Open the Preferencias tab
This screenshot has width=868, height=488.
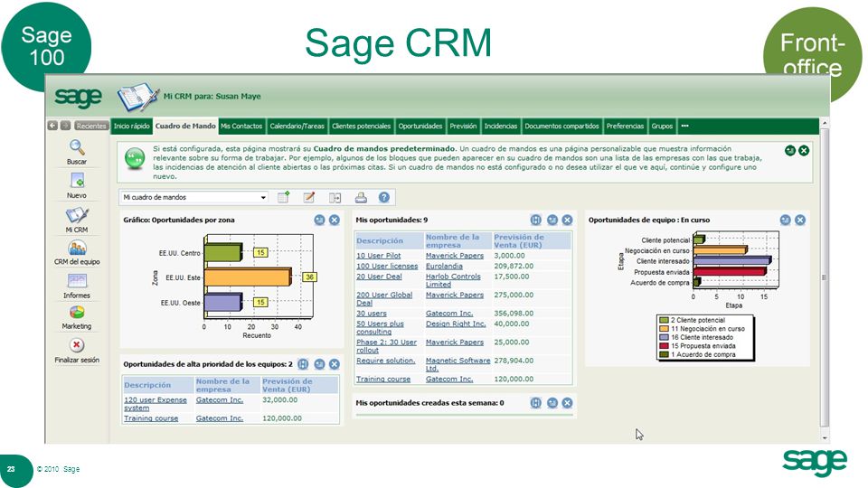click(625, 127)
